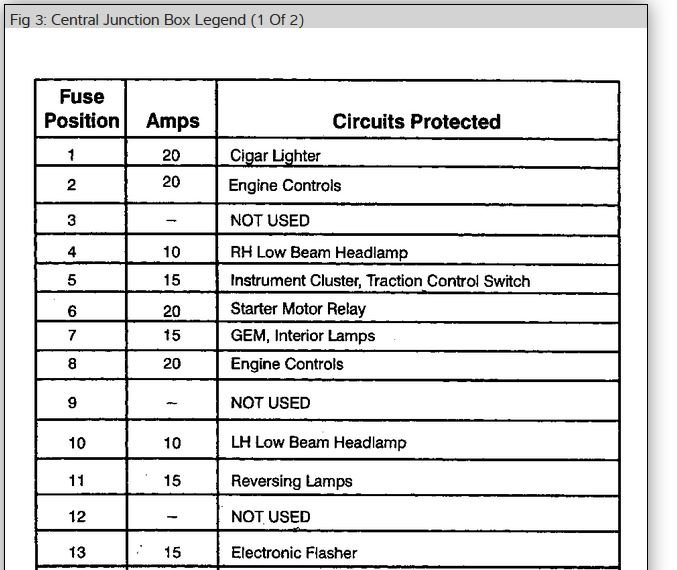This screenshot has width=677, height=570.
Task: Click the 'GEM, Interior Lamps' entry
Action: coord(302,336)
